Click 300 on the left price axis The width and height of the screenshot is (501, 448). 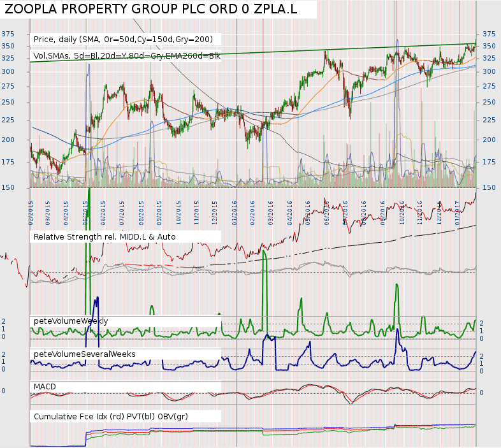click(8, 71)
